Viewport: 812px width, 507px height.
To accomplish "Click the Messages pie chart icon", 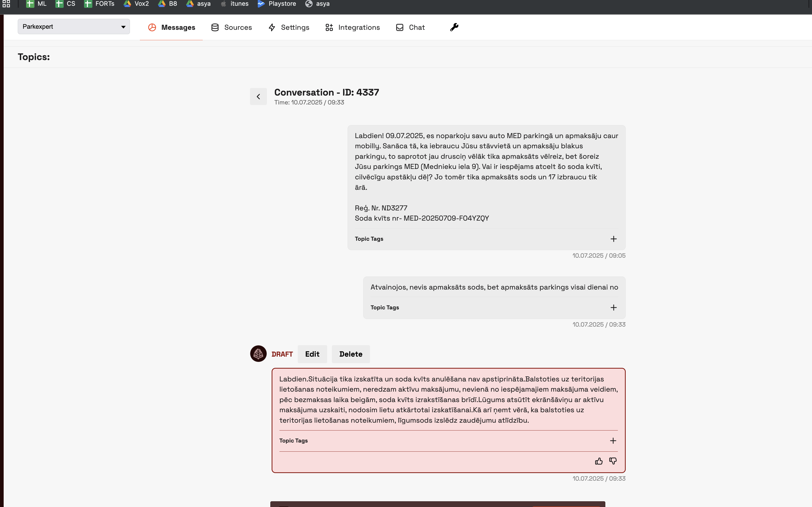I will point(152,27).
